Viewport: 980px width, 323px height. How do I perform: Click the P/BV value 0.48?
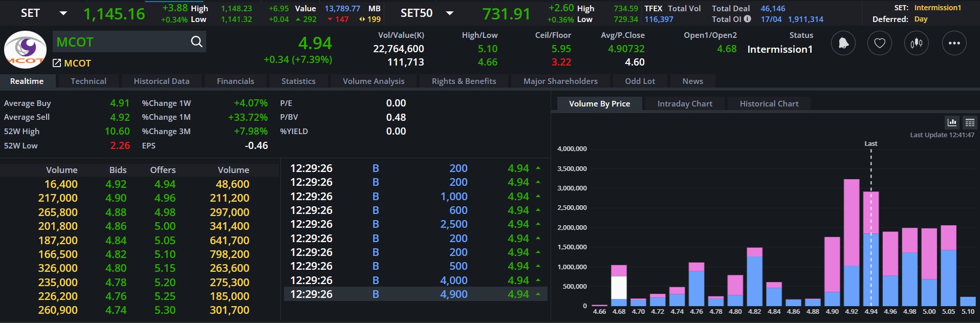(x=396, y=117)
